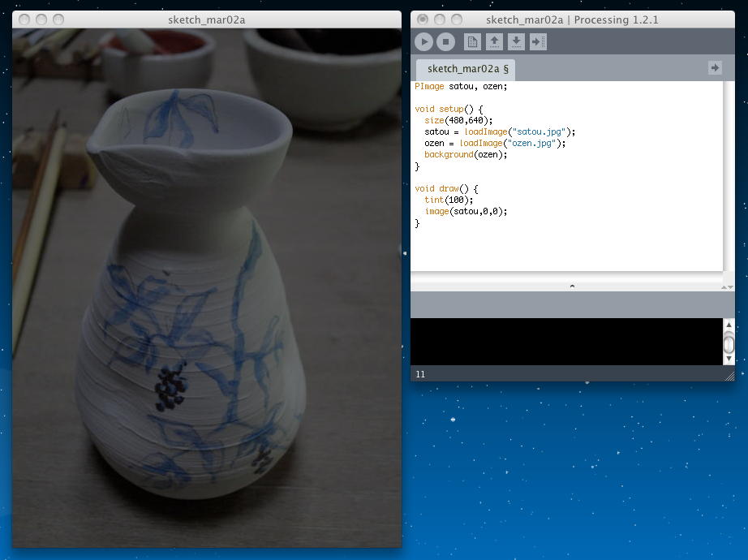Screen dimensions: 748x560
Task: Click the console scrollbar thumb
Action: coord(729,343)
